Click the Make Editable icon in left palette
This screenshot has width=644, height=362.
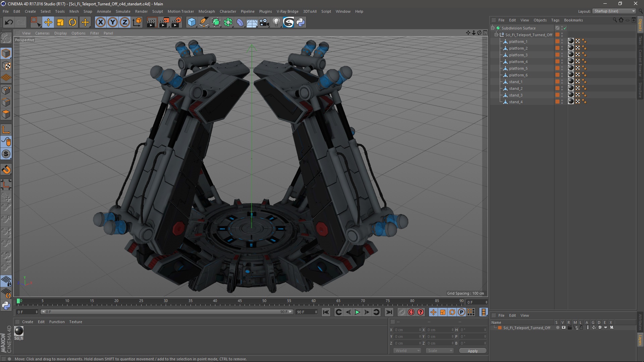[x=6, y=38]
